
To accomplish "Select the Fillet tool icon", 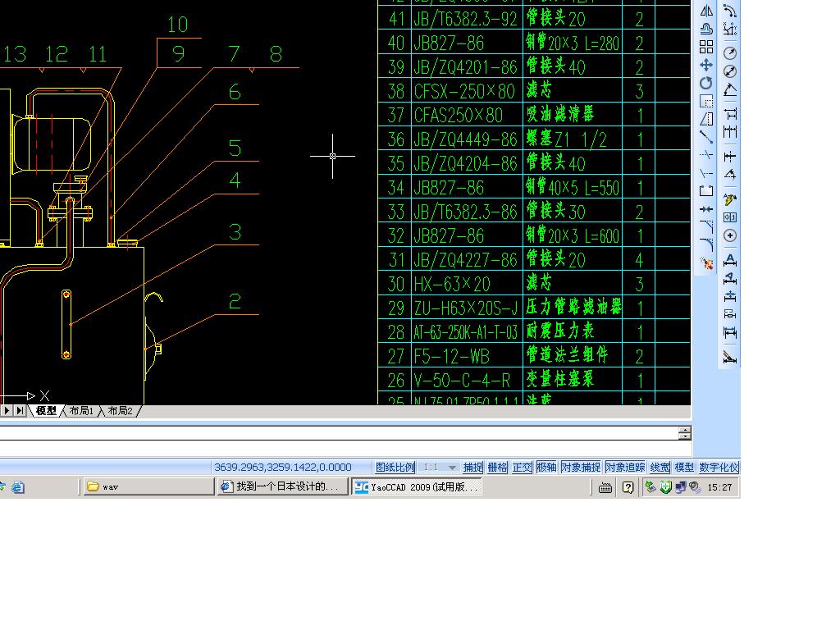I will 706,244.
